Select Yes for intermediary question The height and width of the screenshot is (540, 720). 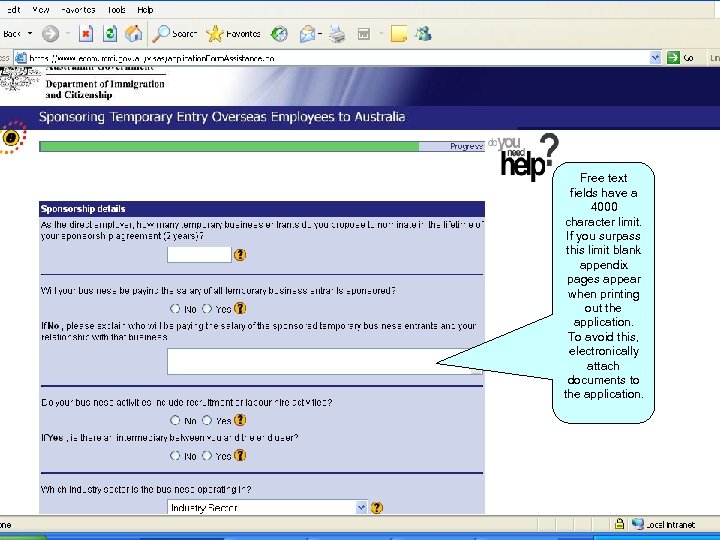207,456
